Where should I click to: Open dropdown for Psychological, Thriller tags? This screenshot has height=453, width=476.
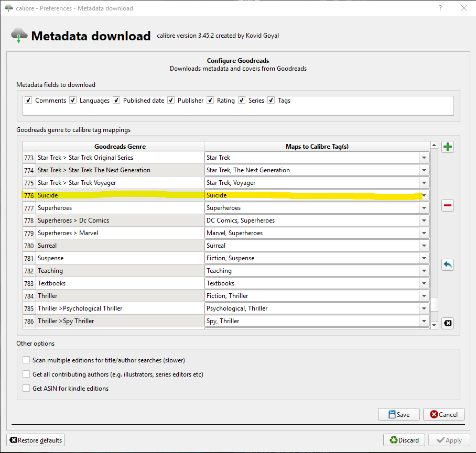[424, 308]
